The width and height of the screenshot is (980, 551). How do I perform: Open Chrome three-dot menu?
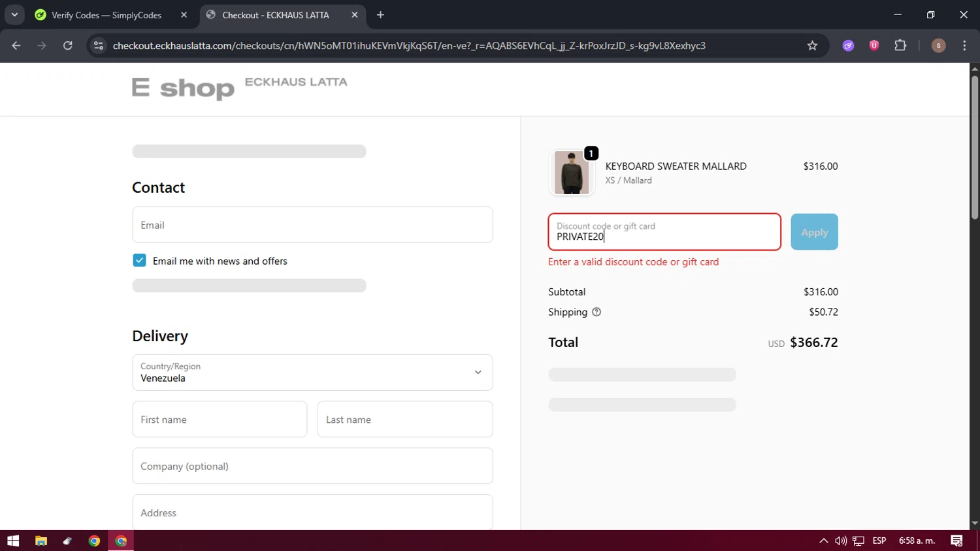(964, 46)
